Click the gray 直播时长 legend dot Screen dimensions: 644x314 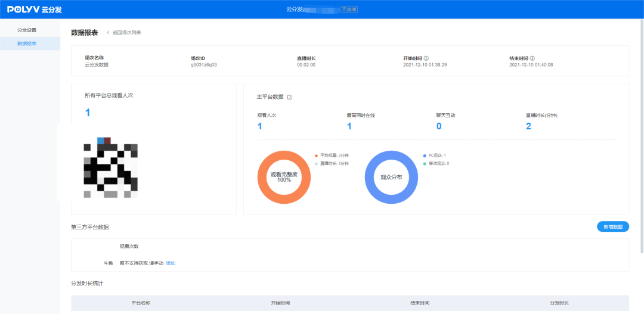pyautogui.click(x=316, y=163)
